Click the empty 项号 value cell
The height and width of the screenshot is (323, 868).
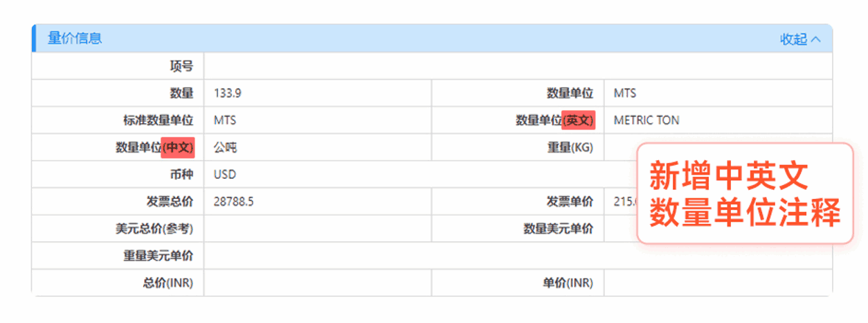click(518, 67)
